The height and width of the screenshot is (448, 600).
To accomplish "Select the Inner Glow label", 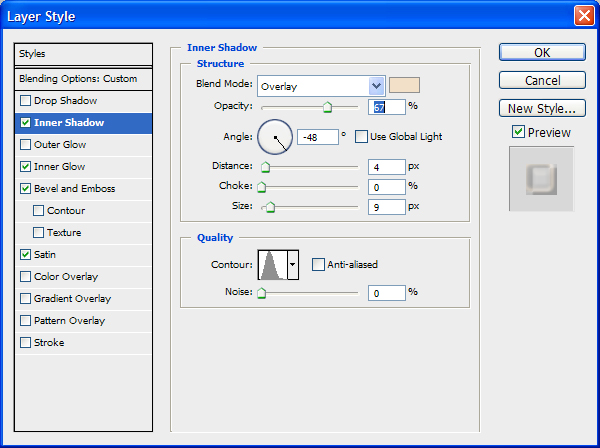I will click(59, 167).
